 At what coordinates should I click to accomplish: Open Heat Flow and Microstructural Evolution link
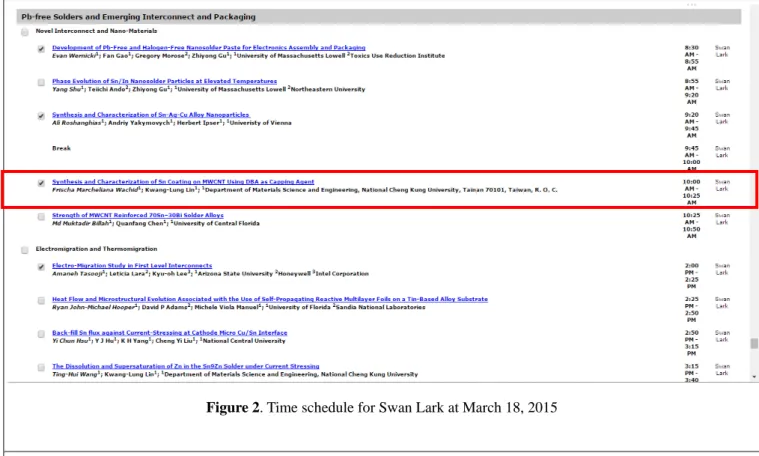pos(270,299)
